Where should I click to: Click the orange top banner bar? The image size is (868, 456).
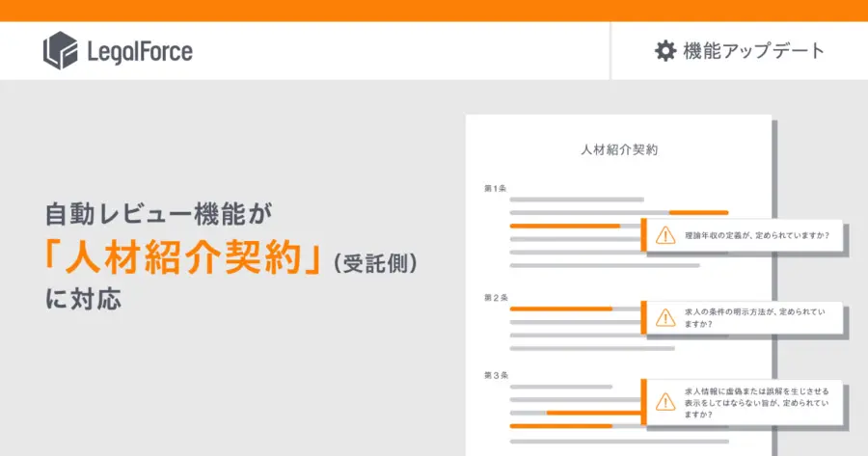[x=434, y=11]
